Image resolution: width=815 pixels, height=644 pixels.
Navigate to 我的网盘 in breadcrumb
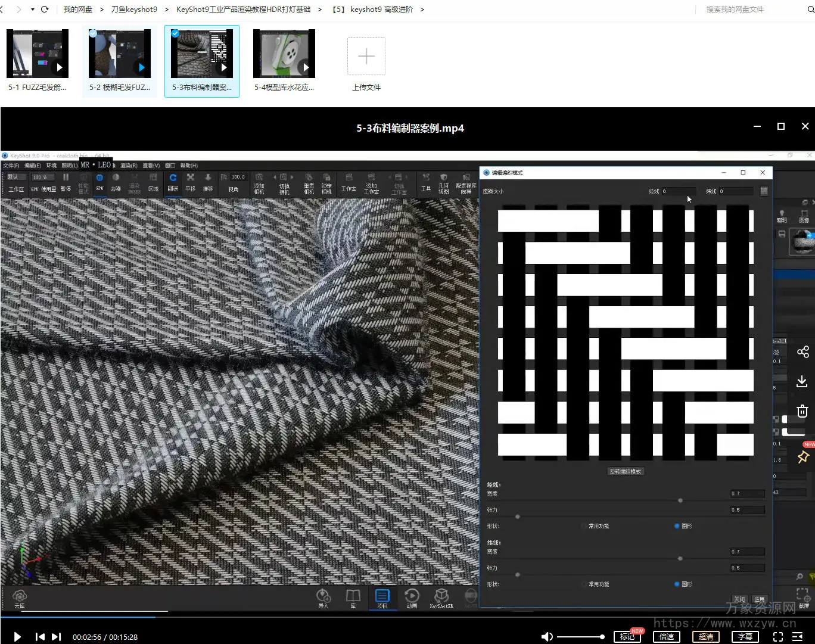click(78, 10)
